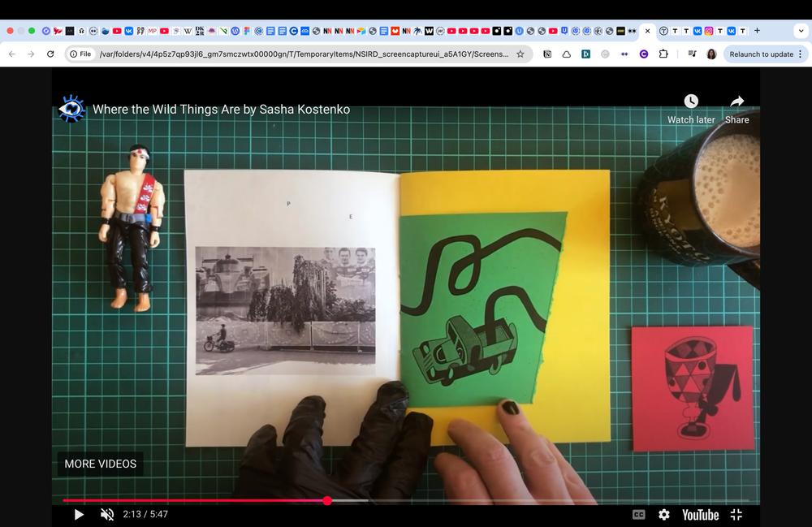Image resolution: width=812 pixels, height=527 pixels.
Task: Click Relaunch to update
Action: pyautogui.click(x=762, y=54)
